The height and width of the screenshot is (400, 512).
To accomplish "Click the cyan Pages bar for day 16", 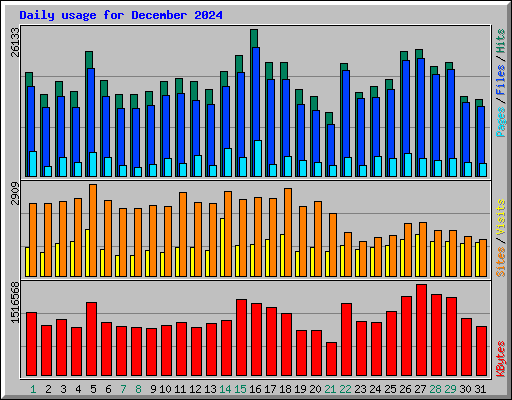I will point(258,158).
